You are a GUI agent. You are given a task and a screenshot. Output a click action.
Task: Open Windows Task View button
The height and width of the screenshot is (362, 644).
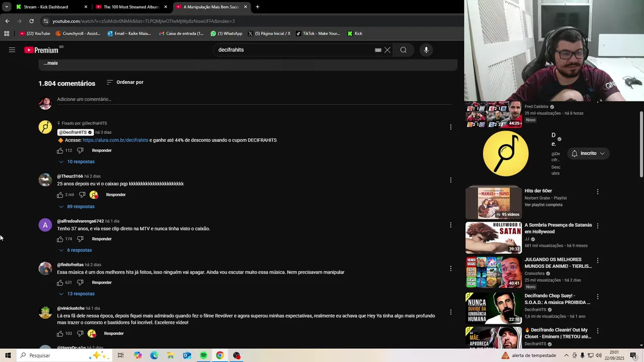click(121, 355)
